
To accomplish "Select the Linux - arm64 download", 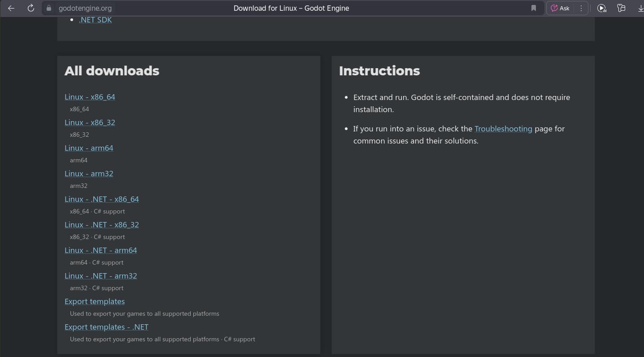I will click(89, 148).
